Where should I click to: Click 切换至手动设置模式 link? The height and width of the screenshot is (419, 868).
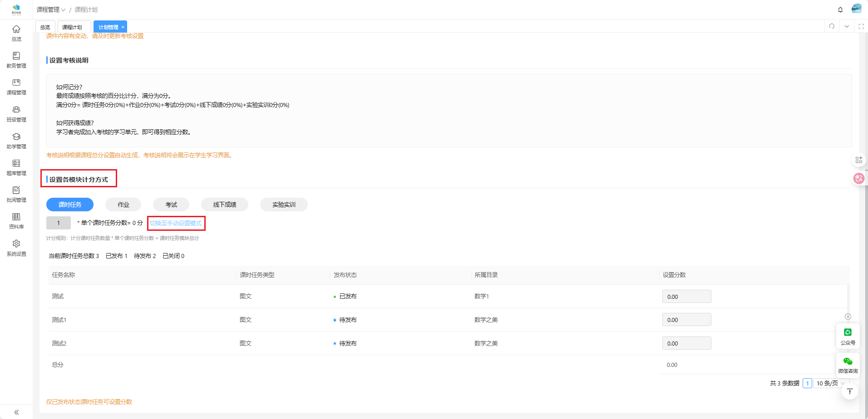[176, 223]
